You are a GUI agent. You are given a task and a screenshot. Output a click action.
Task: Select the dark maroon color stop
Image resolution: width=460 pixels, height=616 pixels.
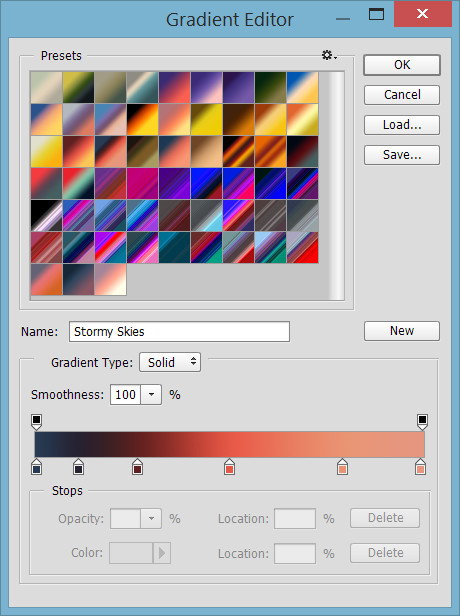pyautogui.click(x=137, y=466)
